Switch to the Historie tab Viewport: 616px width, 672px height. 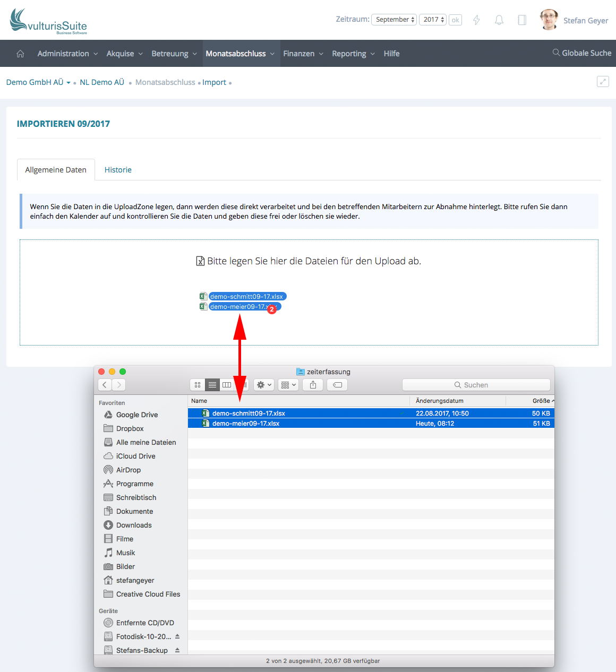[118, 170]
